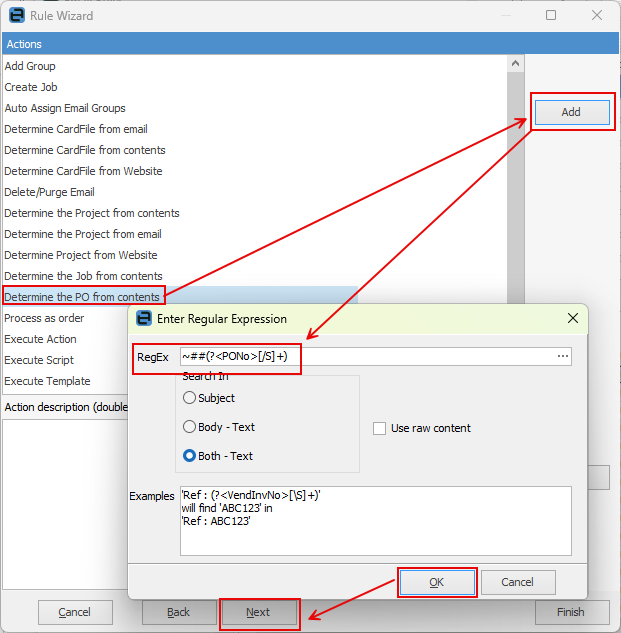Click the Action description text area

point(65,504)
